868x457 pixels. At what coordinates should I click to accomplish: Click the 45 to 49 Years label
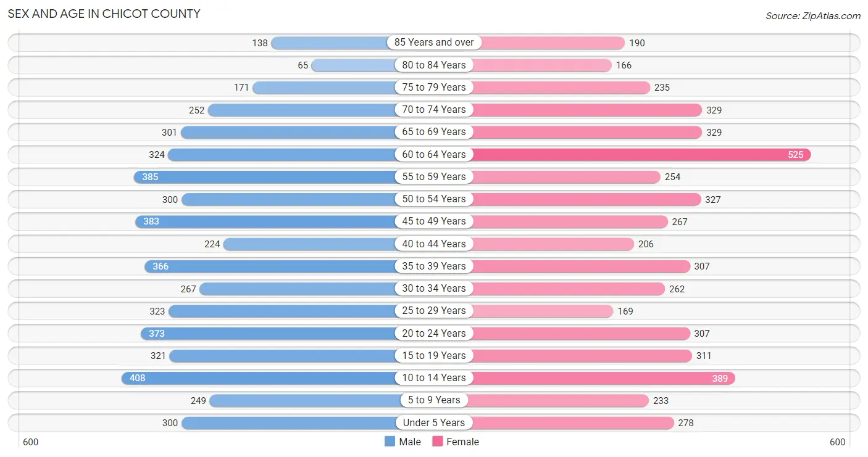(434, 221)
